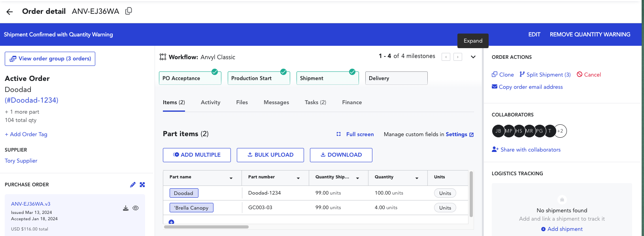This screenshot has width=644, height=236.
Task: Go to previous milestones with the left arrow
Action: (x=446, y=57)
